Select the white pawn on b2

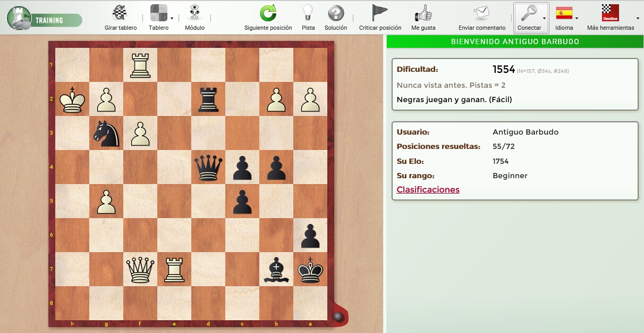[276, 100]
